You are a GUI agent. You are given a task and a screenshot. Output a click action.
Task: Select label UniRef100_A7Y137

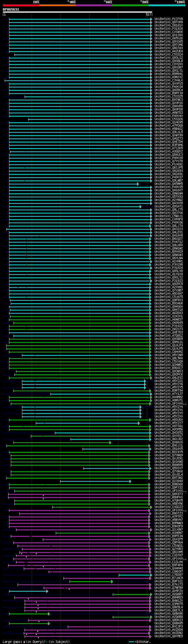(x=169, y=394)
